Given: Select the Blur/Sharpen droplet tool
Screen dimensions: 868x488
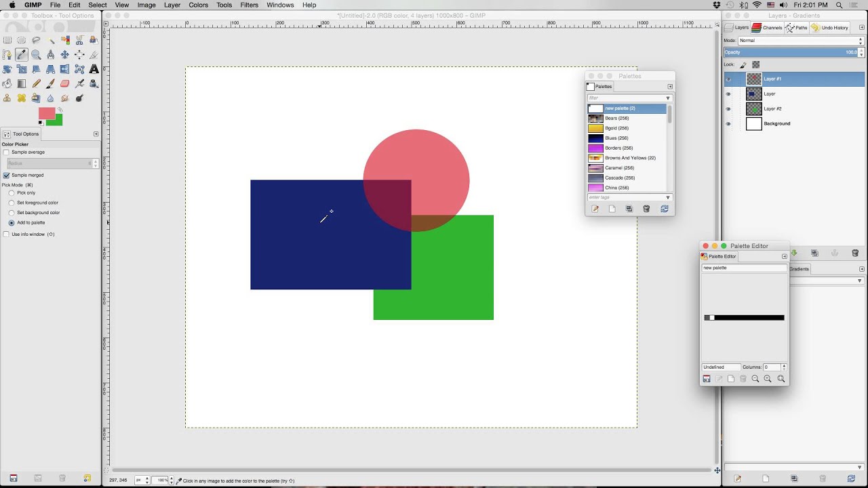Looking at the screenshot, I should pos(51,98).
